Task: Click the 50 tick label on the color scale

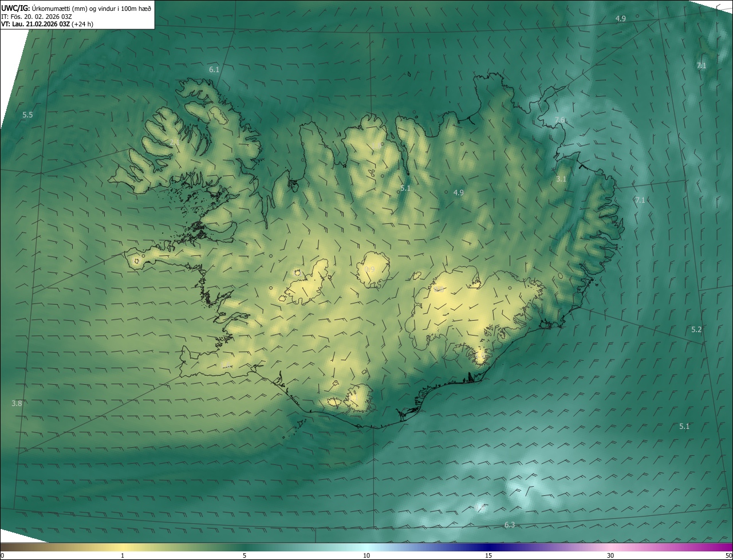Action: click(x=728, y=555)
